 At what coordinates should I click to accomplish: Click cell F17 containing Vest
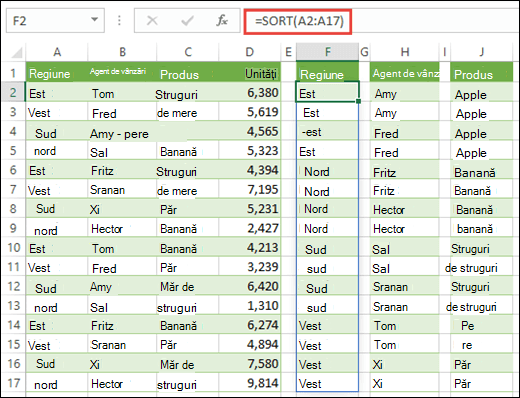(327, 382)
